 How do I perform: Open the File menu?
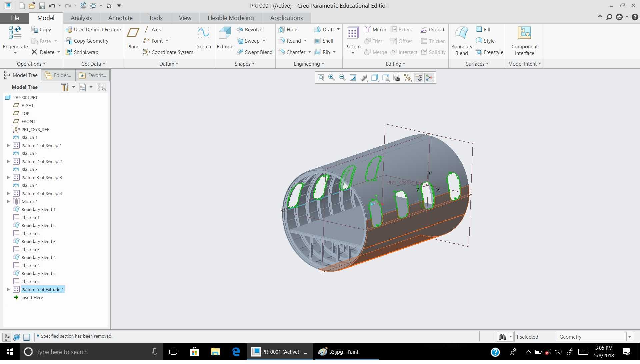click(x=14, y=18)
